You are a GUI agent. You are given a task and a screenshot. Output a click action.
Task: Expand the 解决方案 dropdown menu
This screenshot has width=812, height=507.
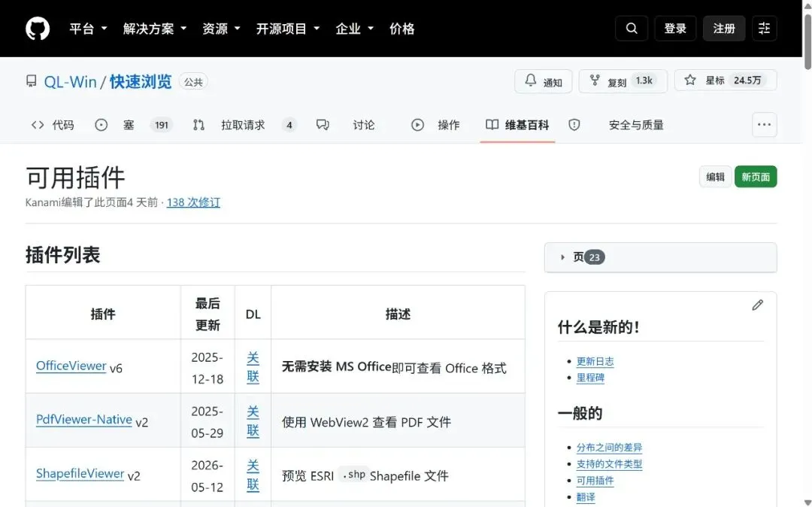[x=155, y=29]
